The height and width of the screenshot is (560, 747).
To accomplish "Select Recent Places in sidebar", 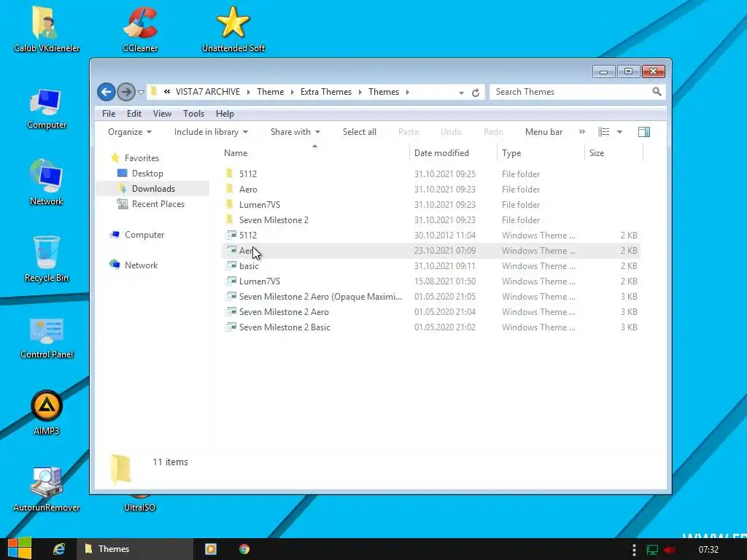I will click(158, 204).
